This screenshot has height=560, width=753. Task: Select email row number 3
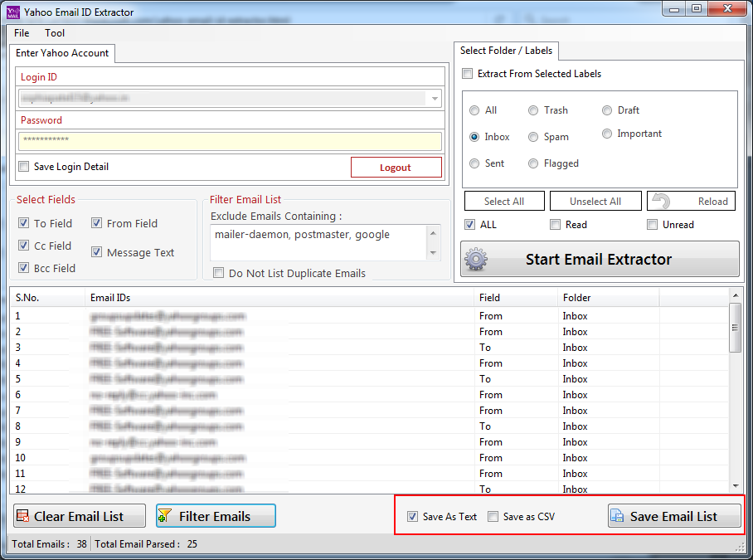point(369,348)
